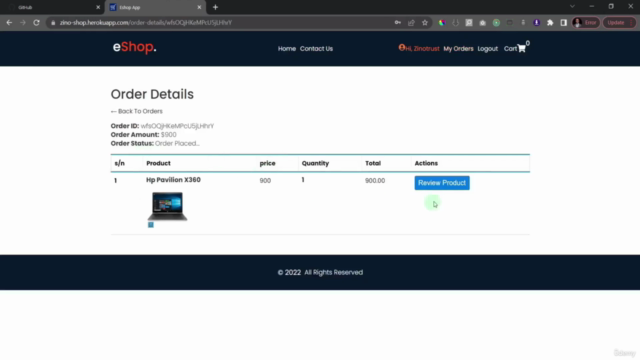Open a new browser tab with plus icon
This screenshot has height=360, width=640.
click(215, 7)
